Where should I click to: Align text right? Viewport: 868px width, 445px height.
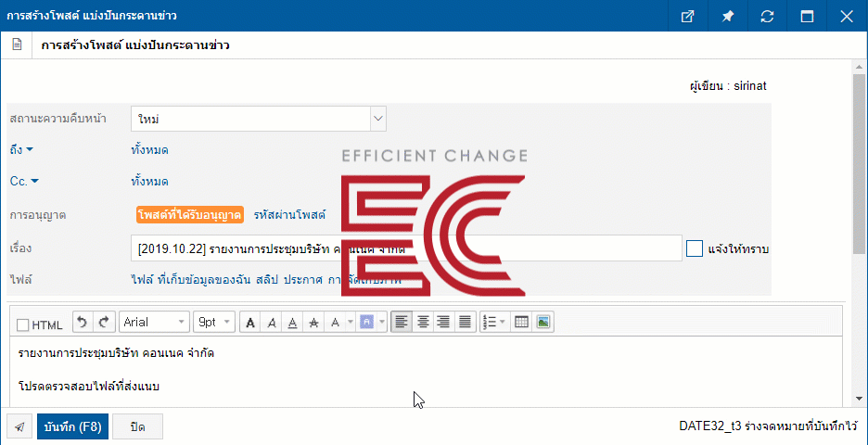pos(443,322)
